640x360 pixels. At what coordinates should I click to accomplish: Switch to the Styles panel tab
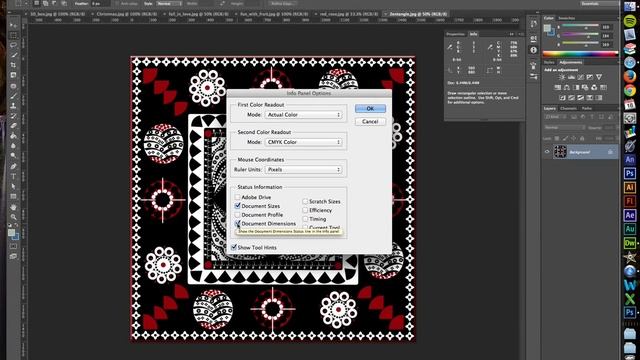(549, 62)
